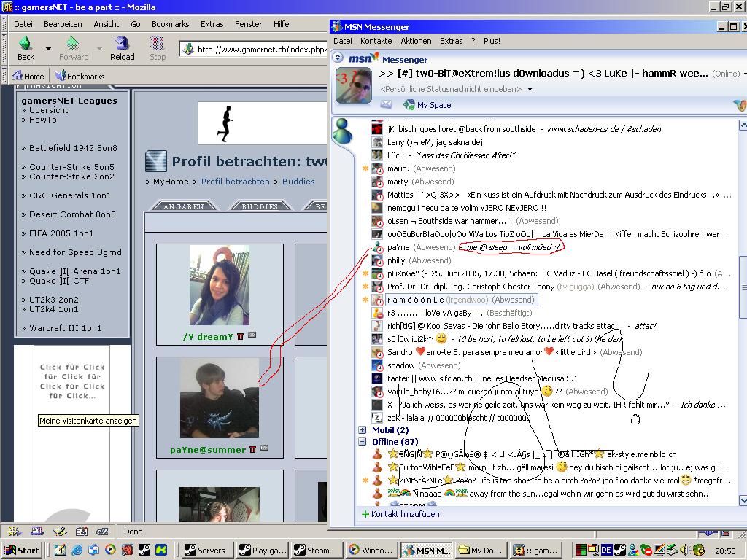747x560 pixels.
Task: Click the /V dreamY buddy name link
Action: pos(208,337)
